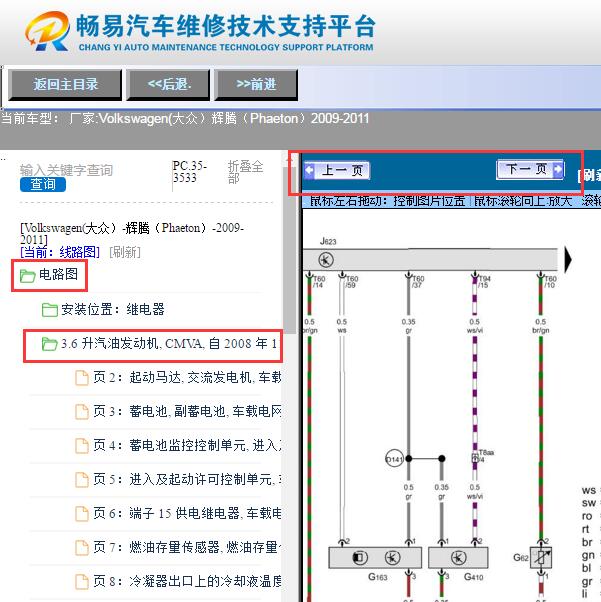Collapse the 3.6 升汽油发动机 folder icon
The width and height of the screenshot is (601, 602).
(x=50, y=344)
